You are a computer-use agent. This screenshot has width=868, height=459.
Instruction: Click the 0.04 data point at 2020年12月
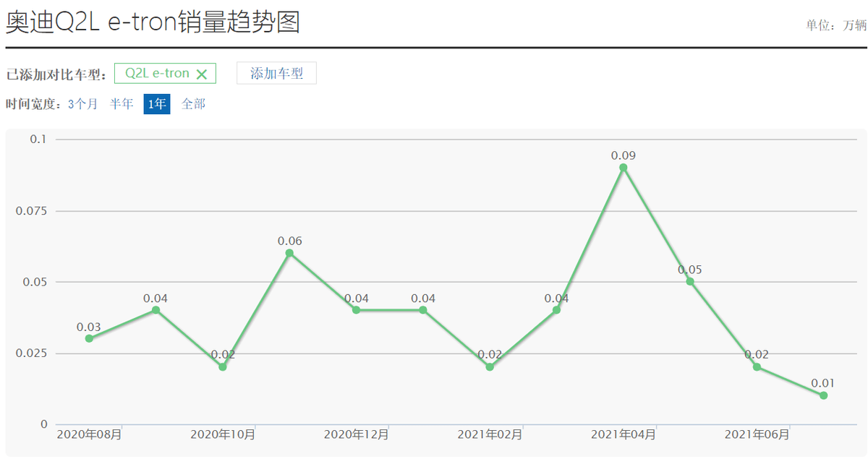point(357,310)
